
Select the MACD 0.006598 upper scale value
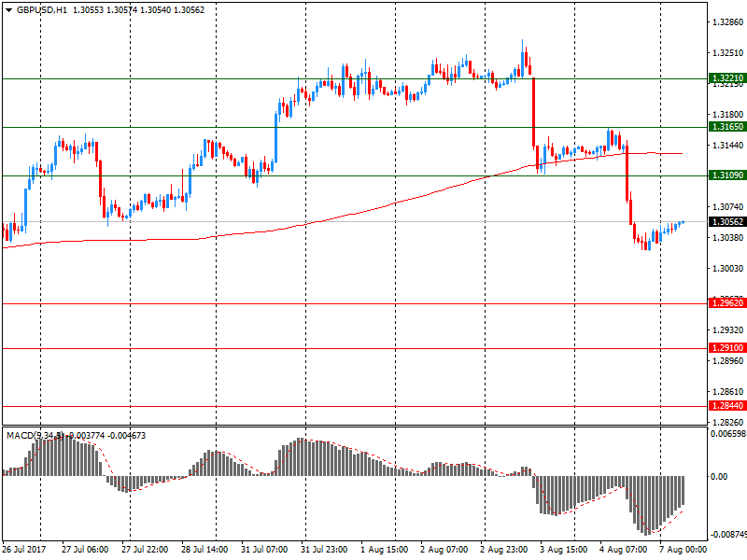pyautogui.click(x=728, y=434)
